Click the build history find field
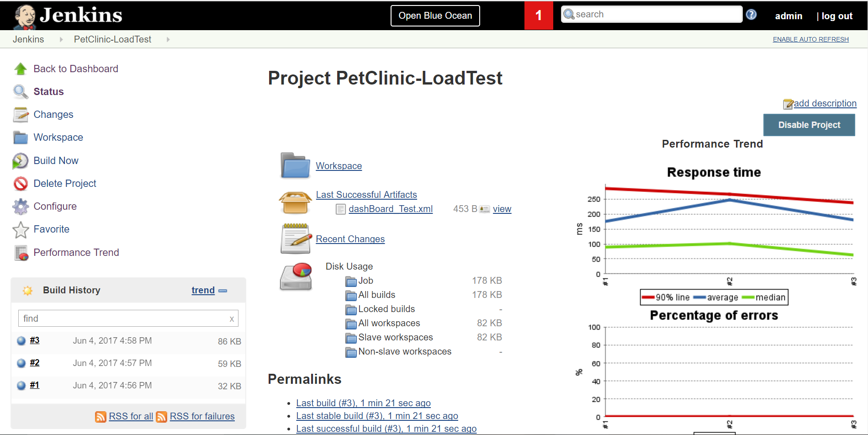Image resolution: width=868 pixels, height=435 pixels. [x=128, y=318]
